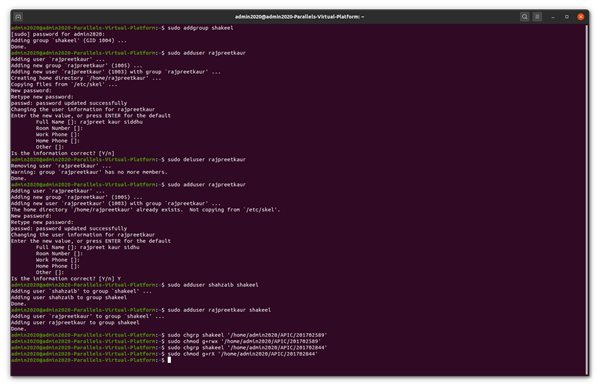Click the 'sudo adduser shahzaib shakeel' command
The width and height of the screenshot is (601, 389).
[x=213, y=285]
